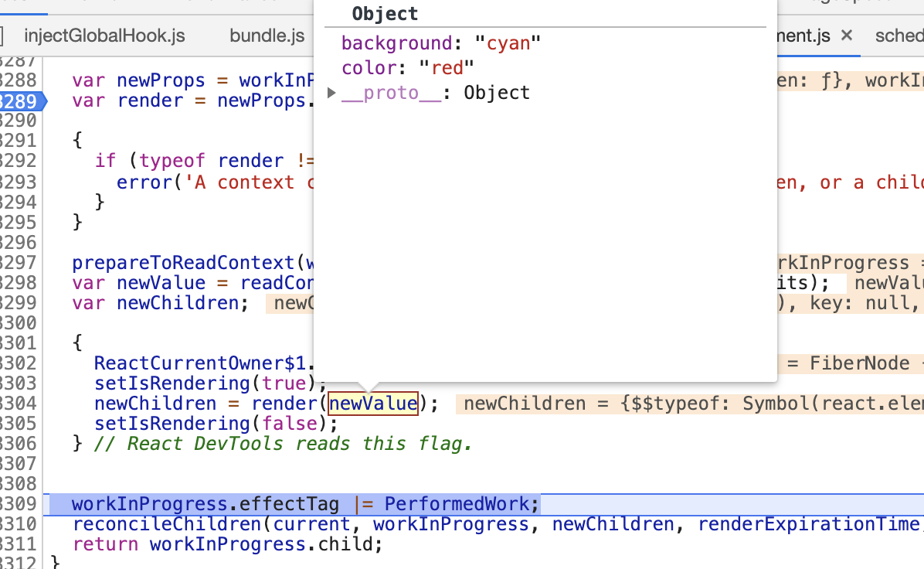
Task: Click the setIsRendering(false) call
Action: click(216, 424)
